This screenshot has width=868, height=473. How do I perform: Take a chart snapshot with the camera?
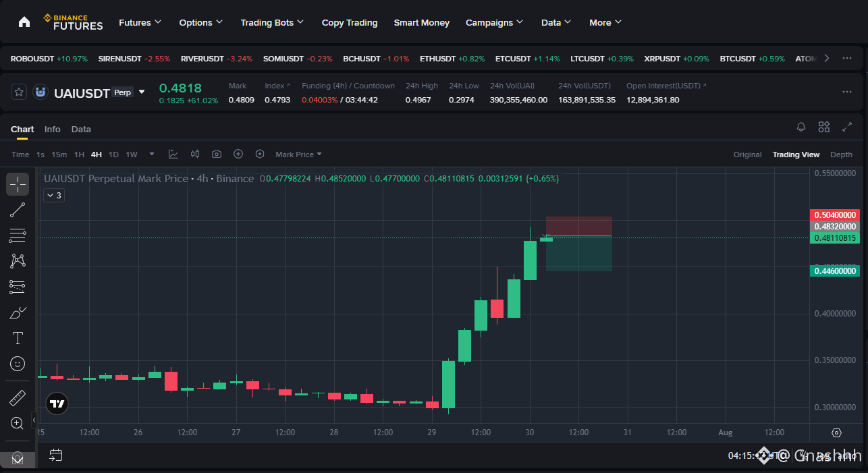point(217,155)
